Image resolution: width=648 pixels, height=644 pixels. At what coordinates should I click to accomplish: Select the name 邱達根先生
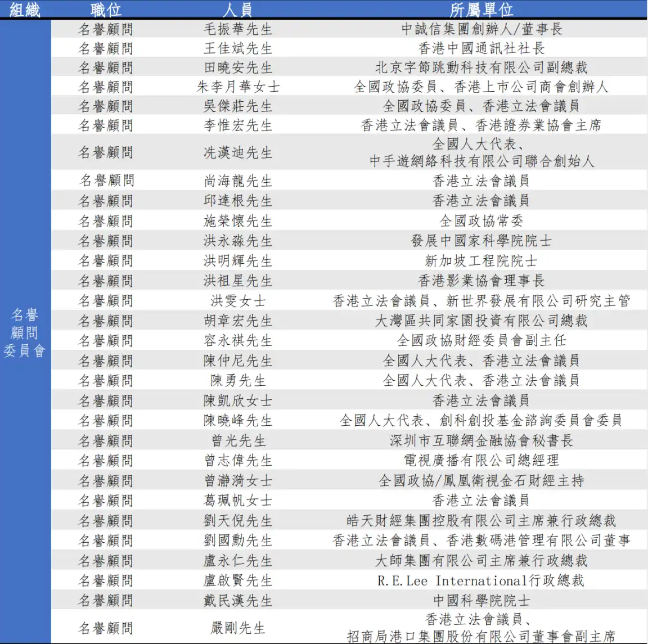[238, 200]
